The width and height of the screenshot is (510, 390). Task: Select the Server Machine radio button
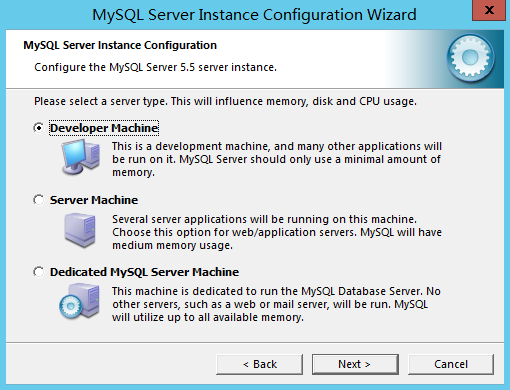click(39, 200)
